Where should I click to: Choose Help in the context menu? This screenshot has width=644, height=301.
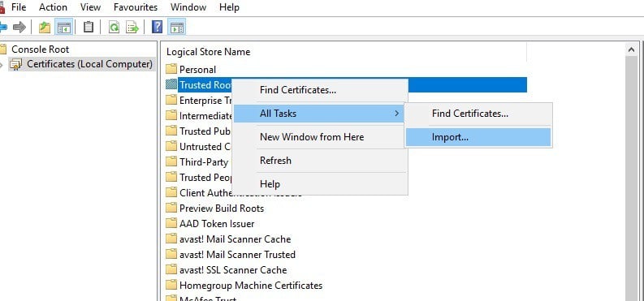click(x=320, y=184)
